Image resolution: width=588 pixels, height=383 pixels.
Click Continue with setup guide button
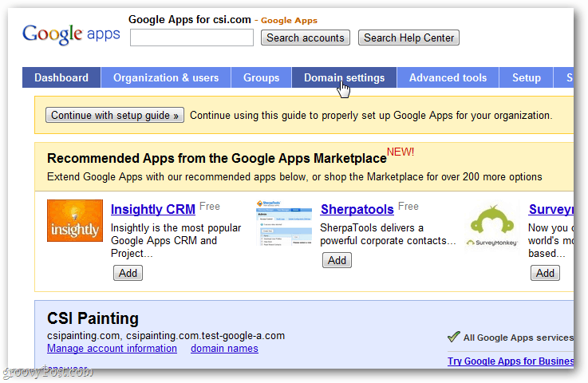(x=115, y=115)
